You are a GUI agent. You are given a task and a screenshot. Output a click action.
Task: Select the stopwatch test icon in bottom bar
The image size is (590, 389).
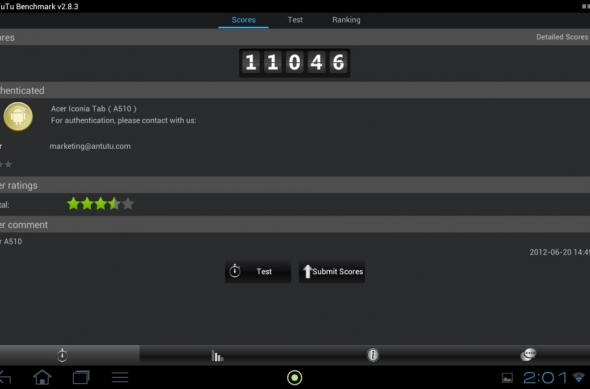(x=62, y=355)
